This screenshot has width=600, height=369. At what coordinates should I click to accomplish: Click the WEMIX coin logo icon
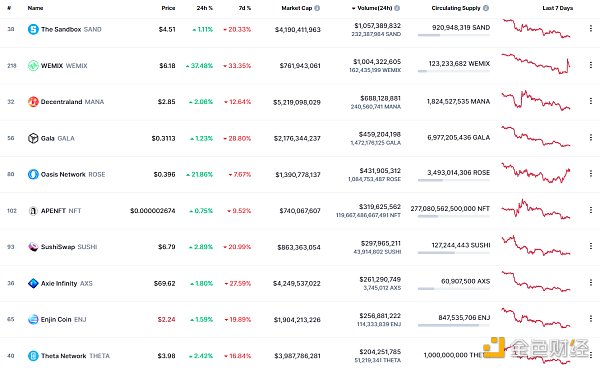[33, 65]
